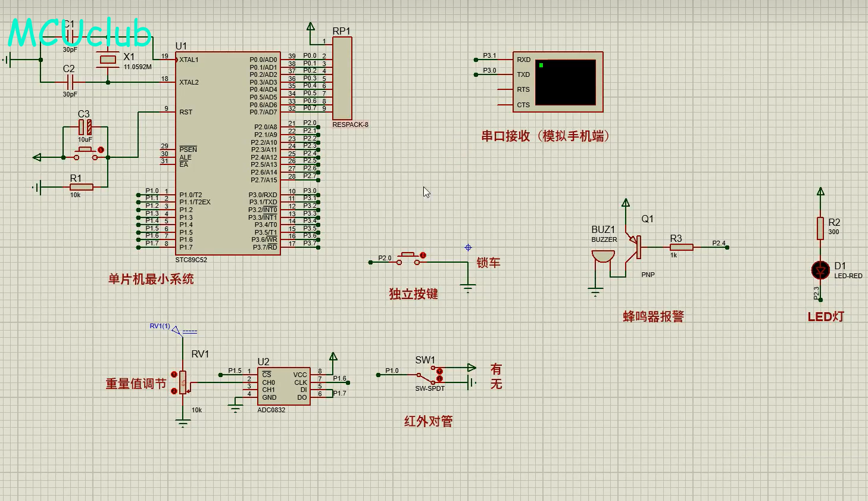Select the BUZ1 buzzer component

(x=602, y=256)
